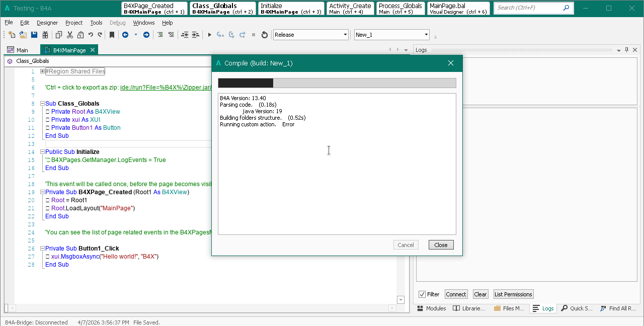Open the Windows menu

(144, 23)
